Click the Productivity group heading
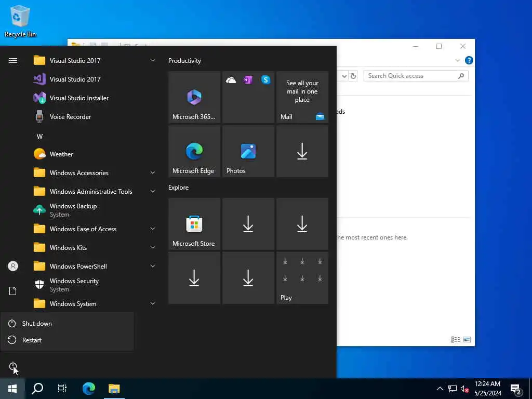532x399 pixels. tap(184, 61)
